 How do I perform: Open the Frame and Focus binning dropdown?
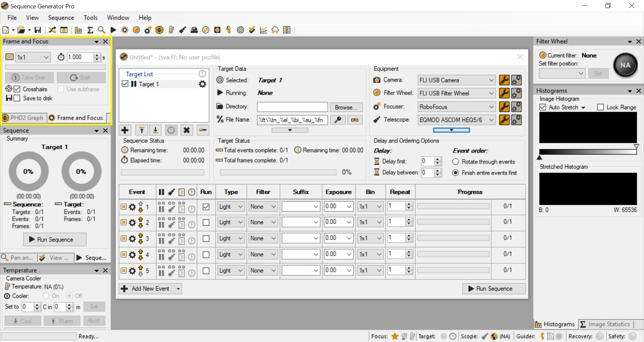point(33,57)
